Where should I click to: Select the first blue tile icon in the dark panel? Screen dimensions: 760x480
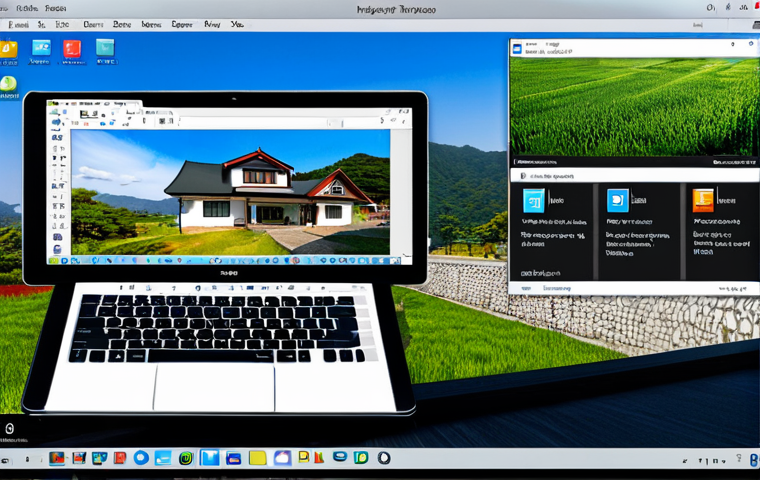tap(534, 200)
